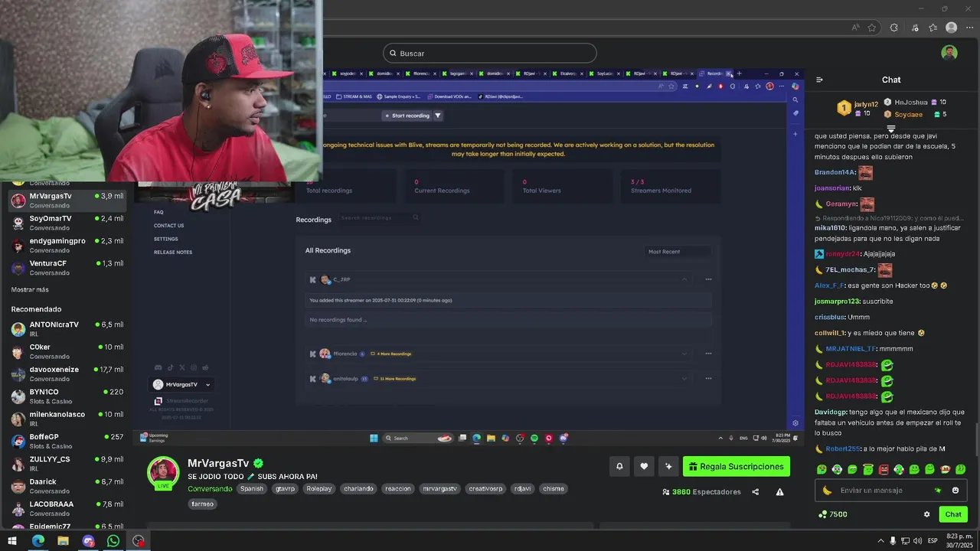
Task: Follow MrVargasTv with the heart icon
Action: tap(644, 466)
